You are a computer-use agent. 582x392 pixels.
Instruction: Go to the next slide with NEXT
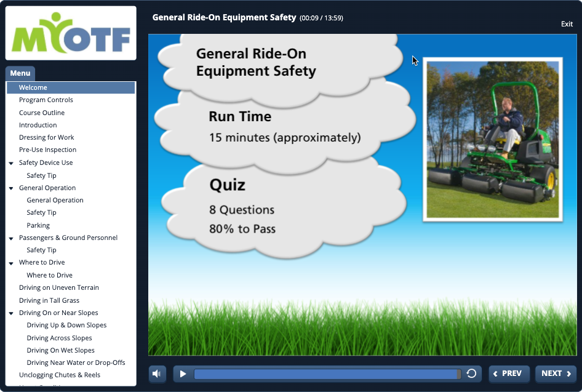(556, 374)
